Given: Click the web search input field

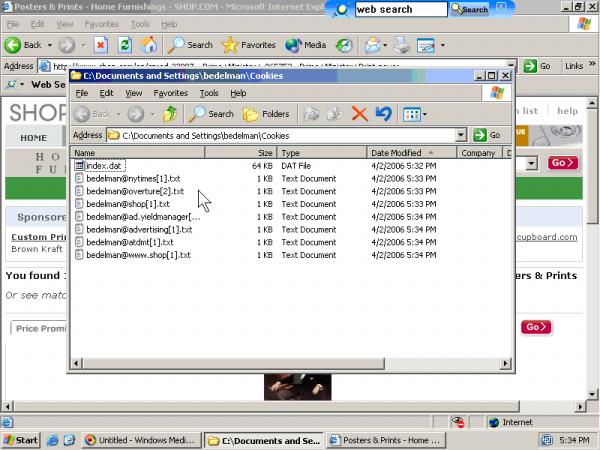Looking at the screenshot, I should [x=401, y=9].
